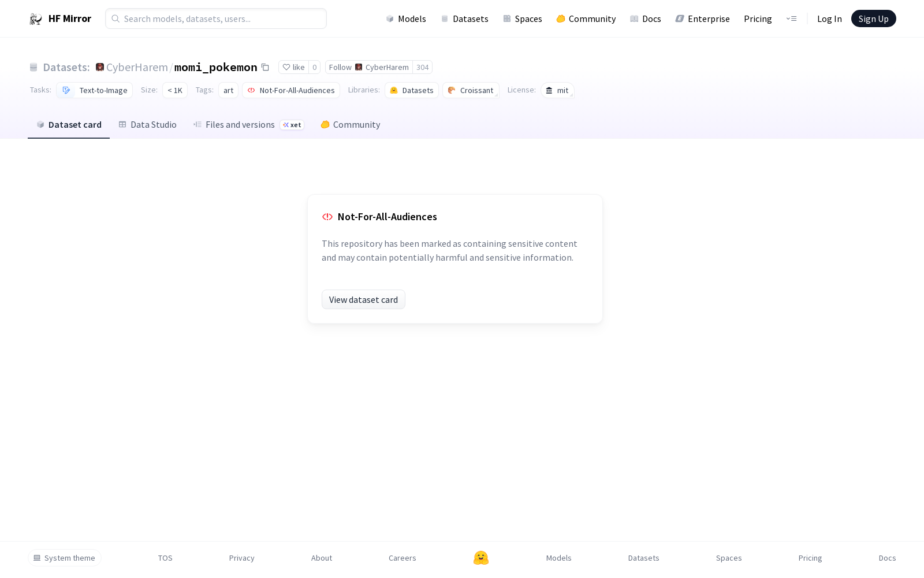Open the About footer link

(x=321, y=558)
